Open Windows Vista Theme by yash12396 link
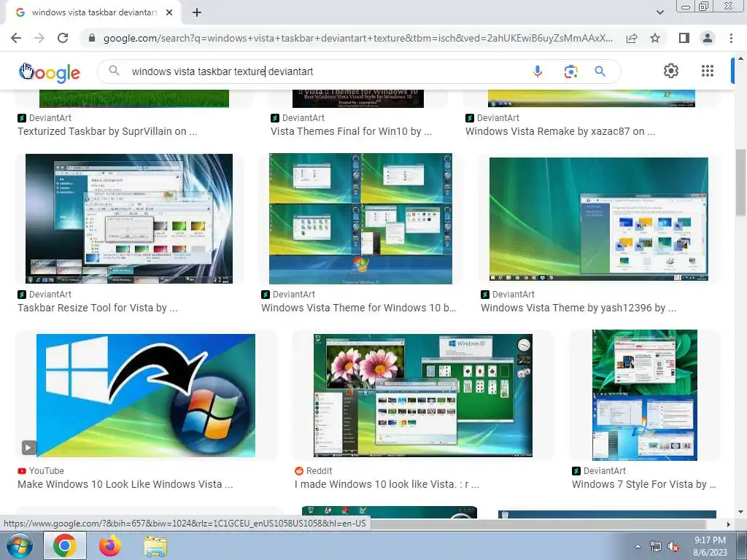The width and height of the screenshot is (747, 560). point(578,308)
